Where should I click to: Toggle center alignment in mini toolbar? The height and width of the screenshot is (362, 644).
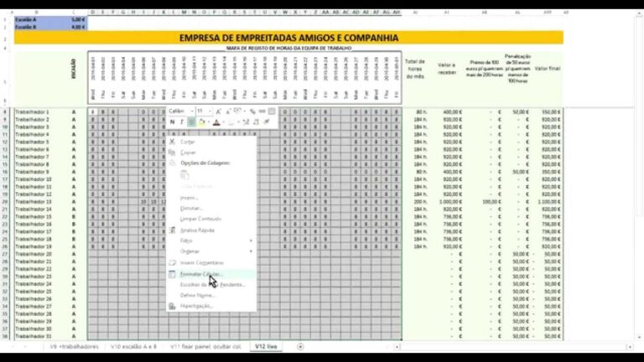click(x=191, y=122)
